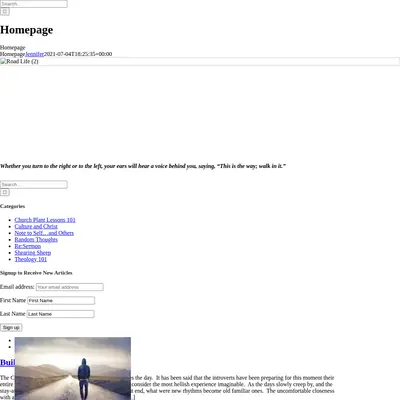Click the top search submit icon button

click(5, 12)
